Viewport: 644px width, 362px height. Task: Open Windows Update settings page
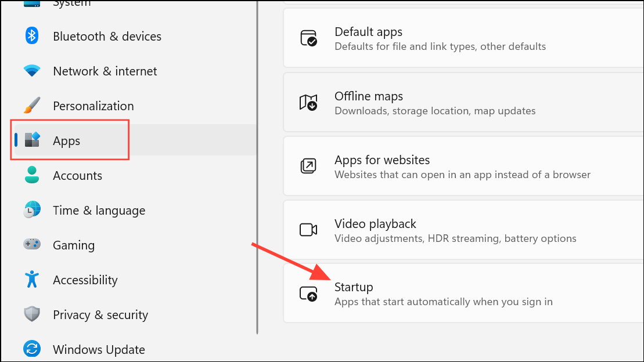[99, 350]
